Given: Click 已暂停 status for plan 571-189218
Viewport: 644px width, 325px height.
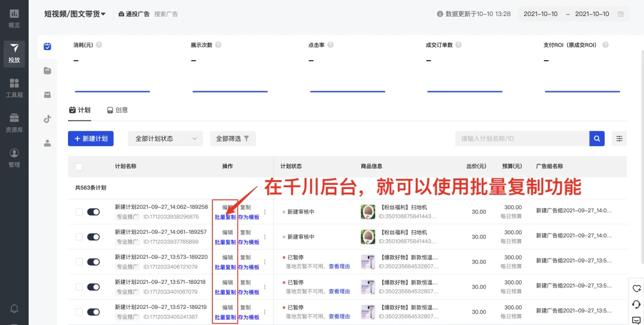Looking at the screenshot, I should (295, 282).
